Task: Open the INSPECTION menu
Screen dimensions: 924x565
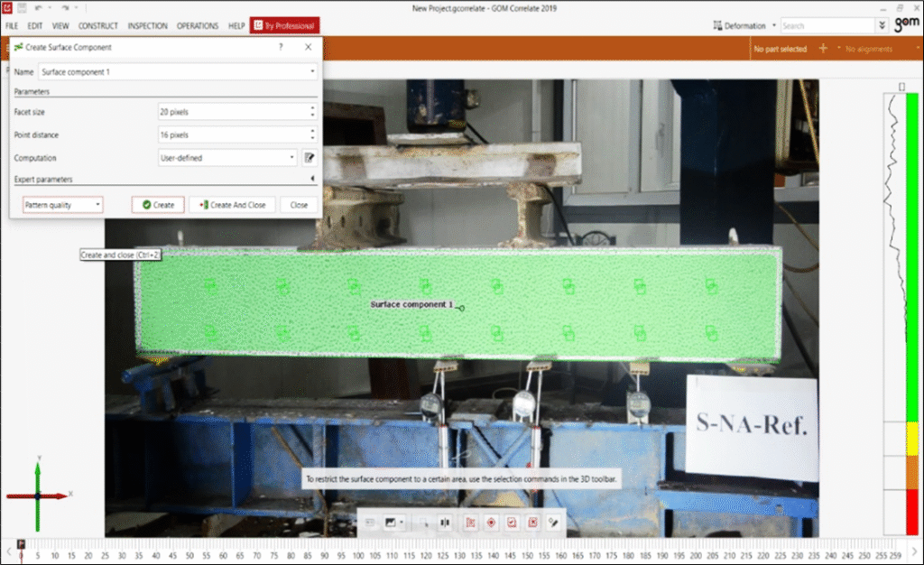Action: click(x=147, y=26)
